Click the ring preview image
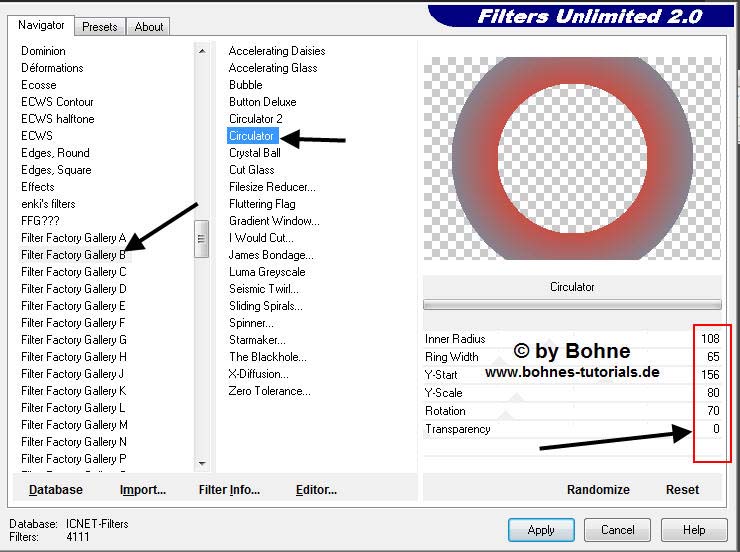Image resolution: width=740 pixels, height=552 pixels. (x=572, y=158)
